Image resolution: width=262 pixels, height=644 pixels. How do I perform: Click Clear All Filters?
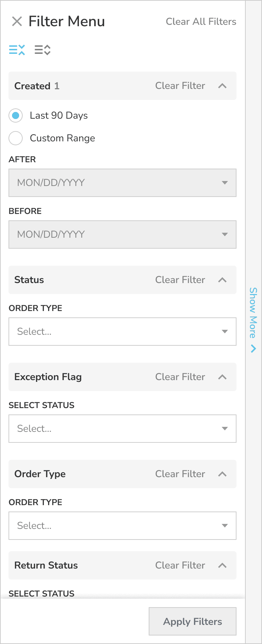point(201,22)
